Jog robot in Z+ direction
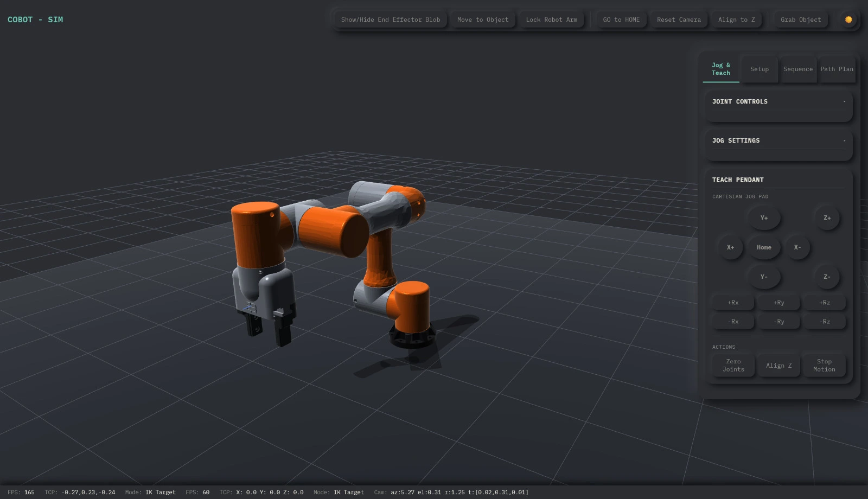This screenshot has height=499, width=868. (x=827, y=217)
